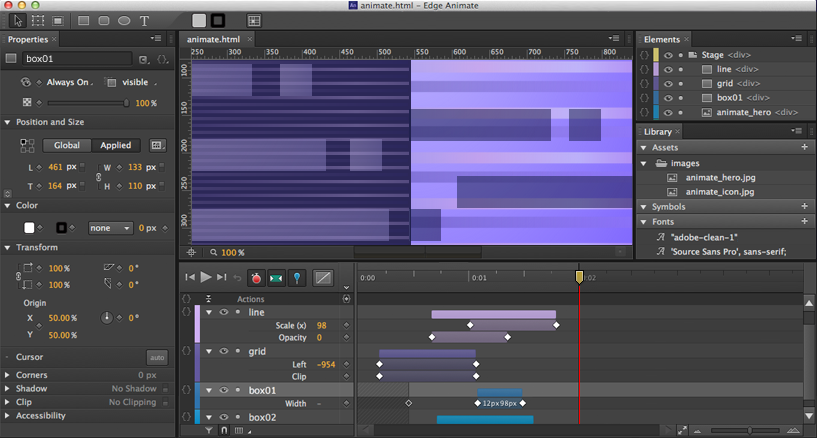Collapse the Transform section
This screenshot has width=817, height=438.
click(7, 248)
